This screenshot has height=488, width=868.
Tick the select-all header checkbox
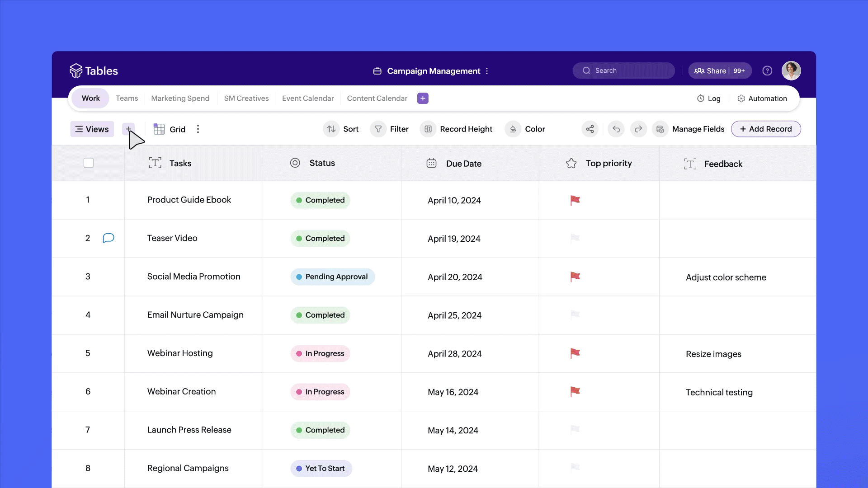click(x=89, y=163)
